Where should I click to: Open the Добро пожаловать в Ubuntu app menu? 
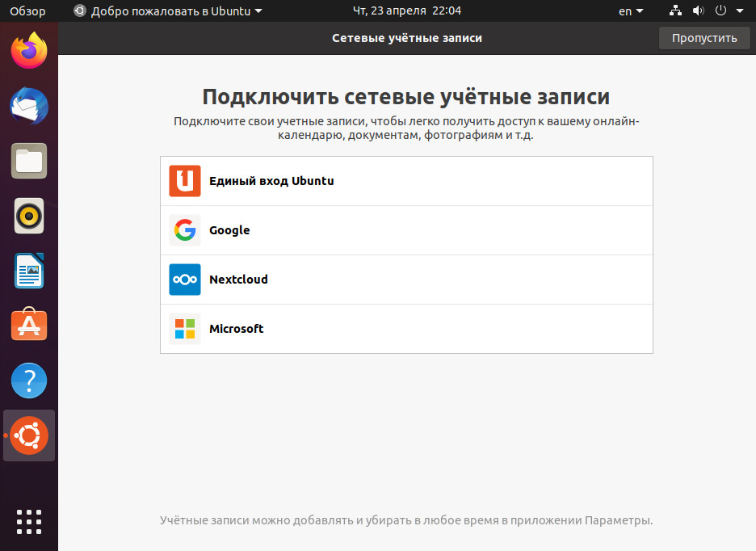click(x=167, y=11)
